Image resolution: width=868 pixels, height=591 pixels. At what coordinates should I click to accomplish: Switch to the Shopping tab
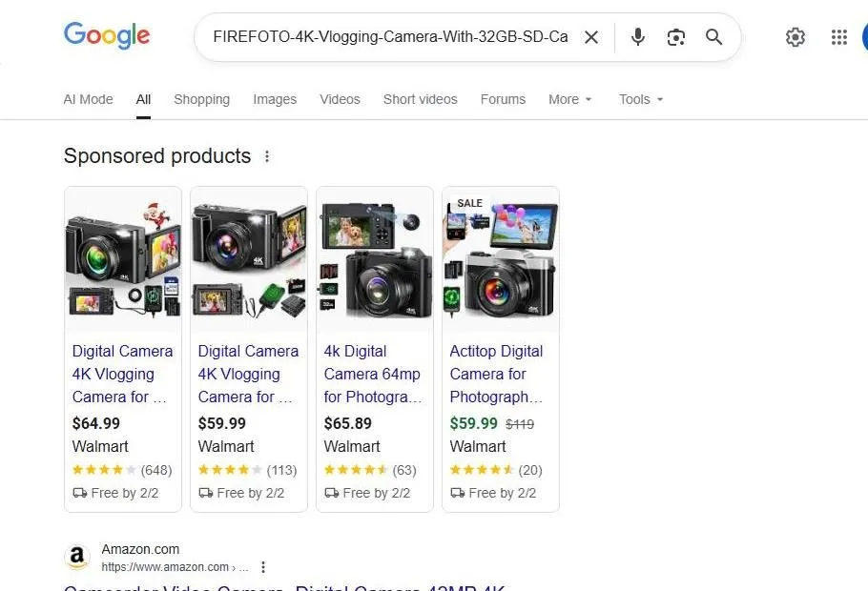[x=201, y=99]
